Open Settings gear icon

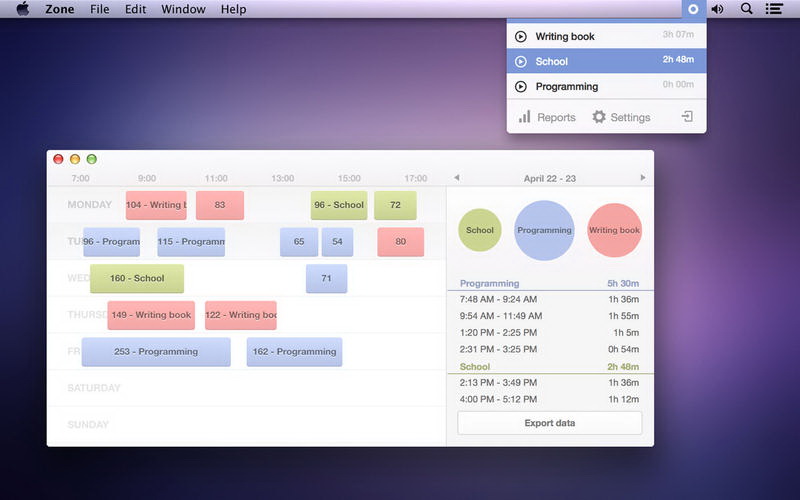[x=599, y=117]
